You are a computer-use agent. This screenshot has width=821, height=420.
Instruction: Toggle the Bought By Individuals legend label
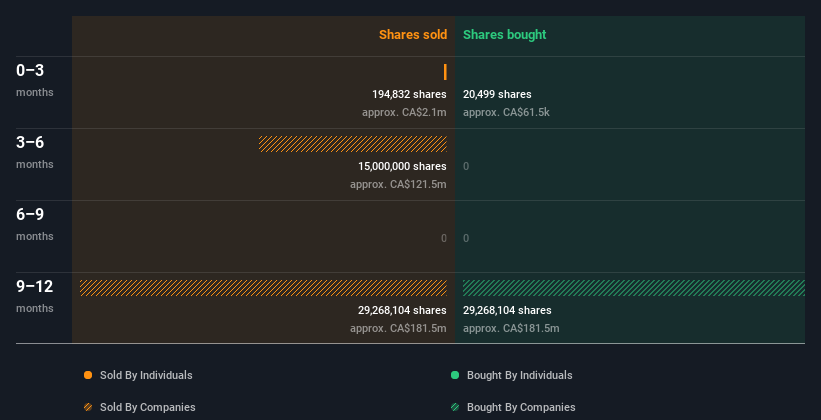[x=519, y=375]
